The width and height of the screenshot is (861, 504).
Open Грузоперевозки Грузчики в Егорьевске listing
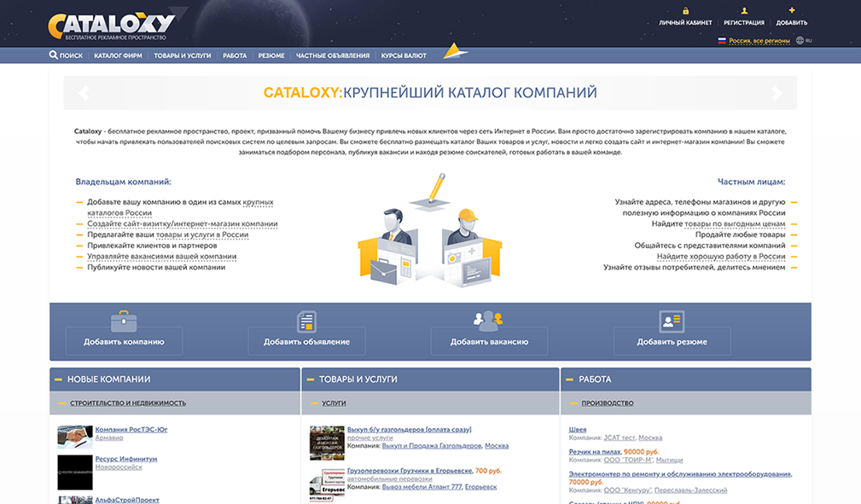(410, 471)
